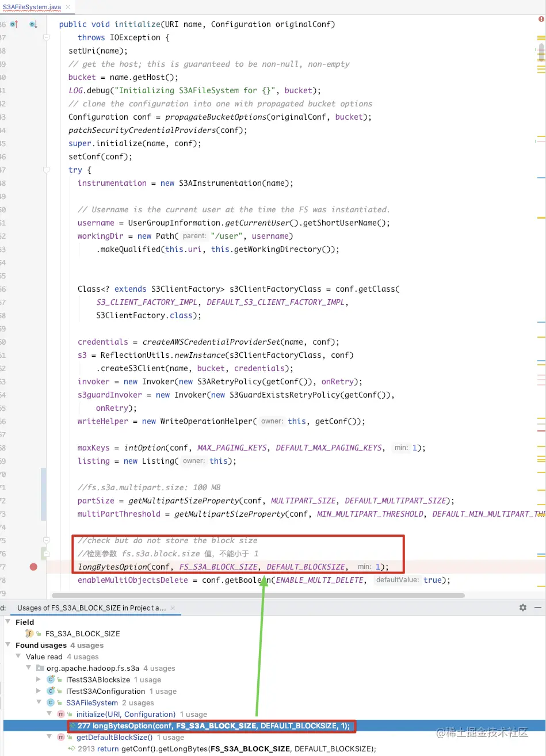
Task: Click DEFAULT_BLOCKSIZE constant in longBytesOption call
Action: tap(306, 567)
